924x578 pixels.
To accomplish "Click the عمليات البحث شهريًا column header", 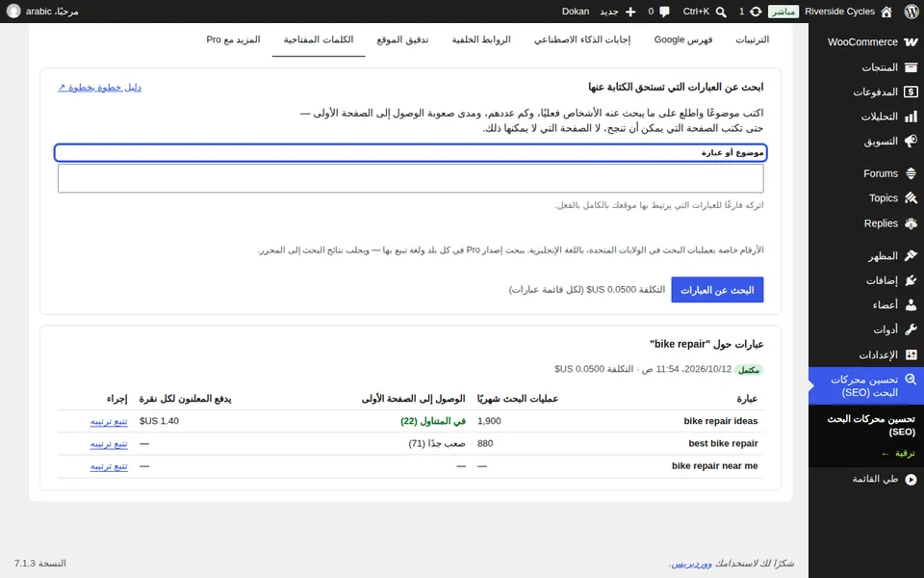I will [x=518, y=399].
